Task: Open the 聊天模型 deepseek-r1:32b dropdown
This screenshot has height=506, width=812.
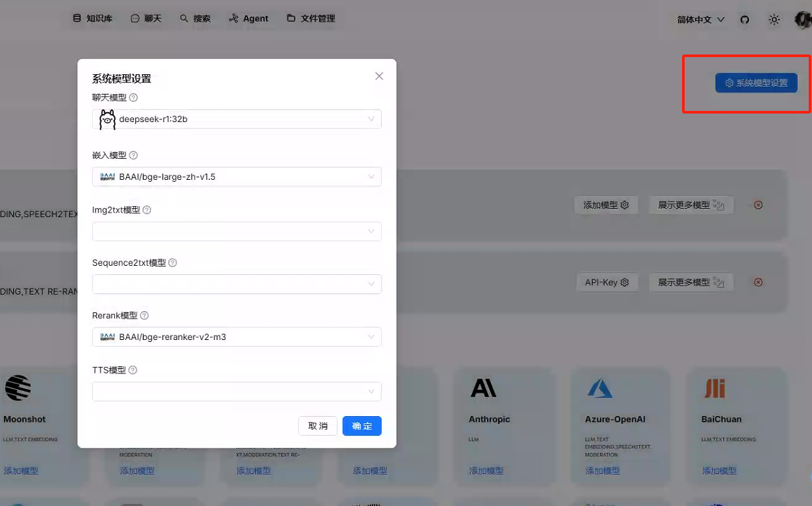Action: pyautogui.click(x=236, y=119)
